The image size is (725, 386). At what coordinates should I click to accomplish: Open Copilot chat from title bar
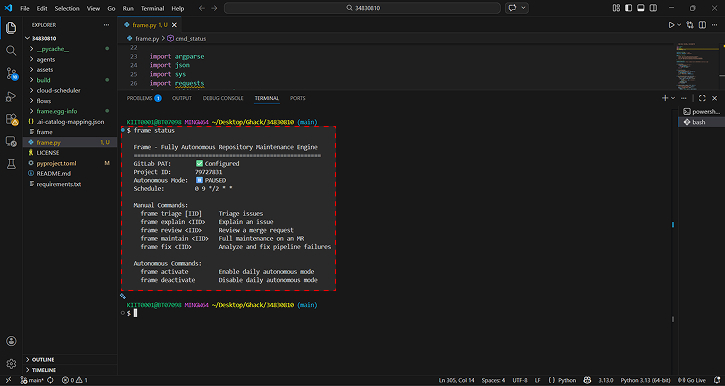(x=512, y=8)
